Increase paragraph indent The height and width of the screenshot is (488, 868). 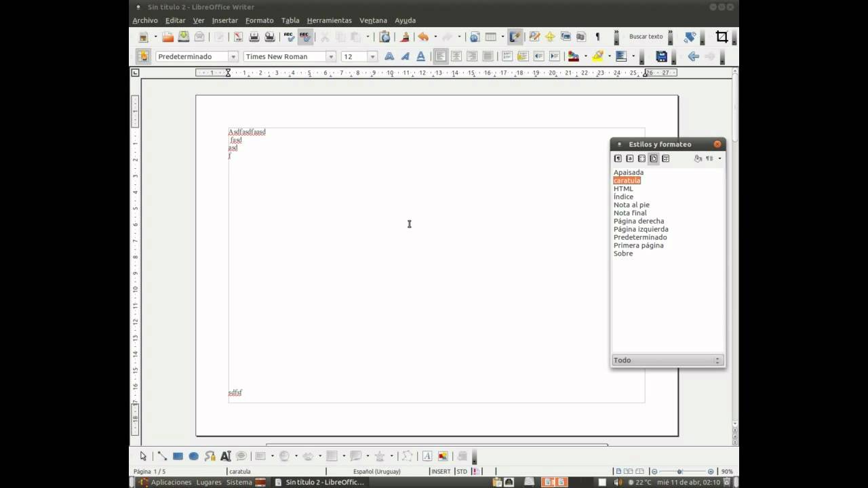(554, 56)
